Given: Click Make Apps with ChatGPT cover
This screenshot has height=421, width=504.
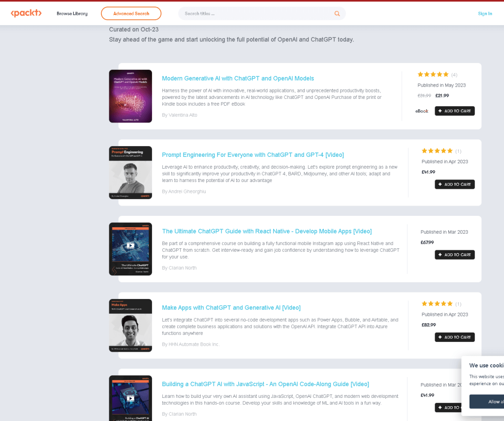Looking at the screenshot, I should [x=130, y=325].
